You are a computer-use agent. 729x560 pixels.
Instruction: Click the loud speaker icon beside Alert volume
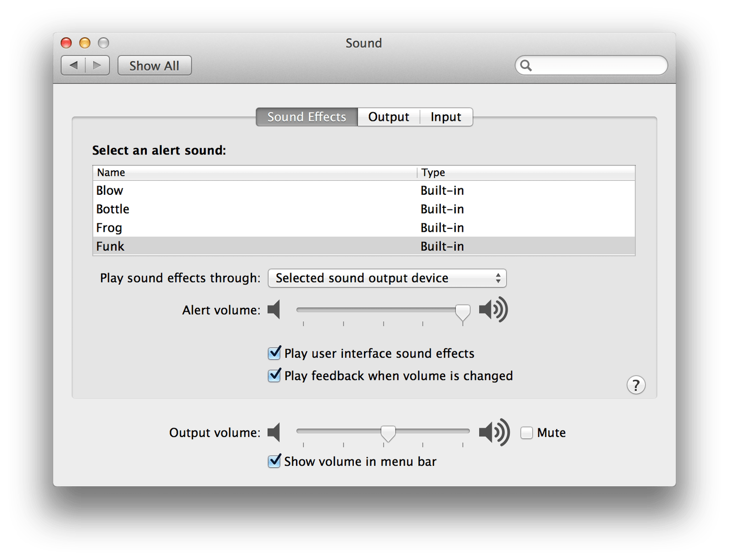(x=493, y=309)
